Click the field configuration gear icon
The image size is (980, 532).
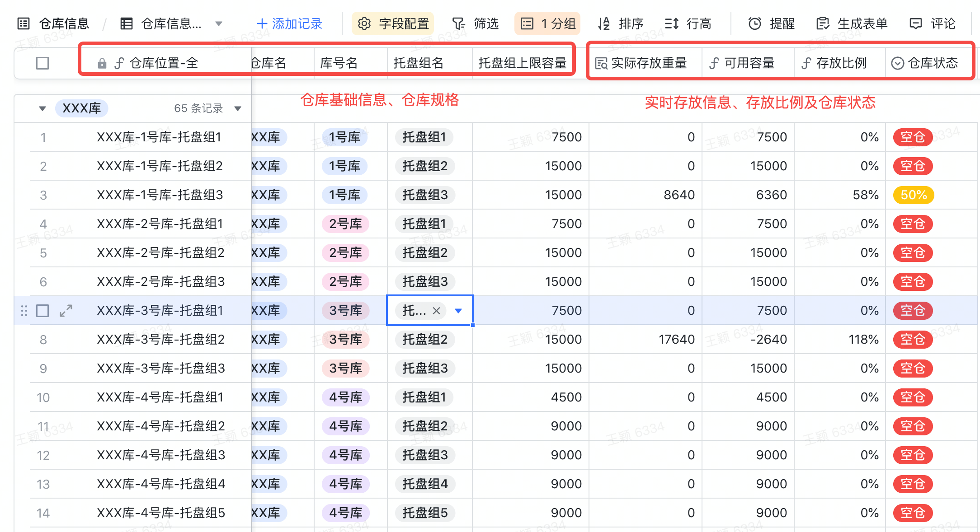coord(364,23)
